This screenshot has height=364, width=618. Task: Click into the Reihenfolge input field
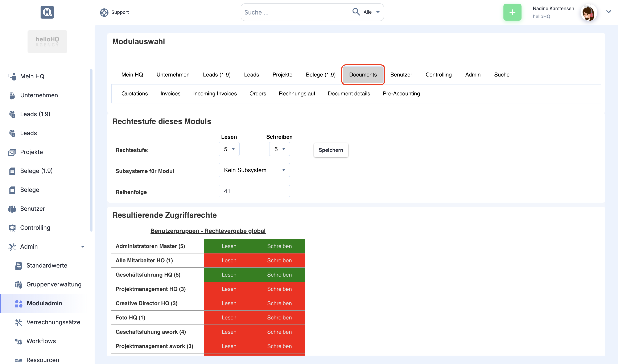point(254,191)
